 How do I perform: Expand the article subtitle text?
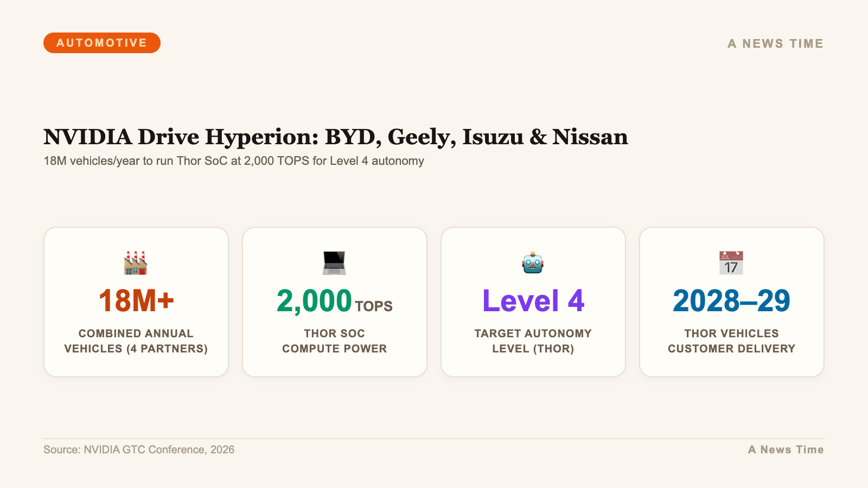[x=233, y=161]
